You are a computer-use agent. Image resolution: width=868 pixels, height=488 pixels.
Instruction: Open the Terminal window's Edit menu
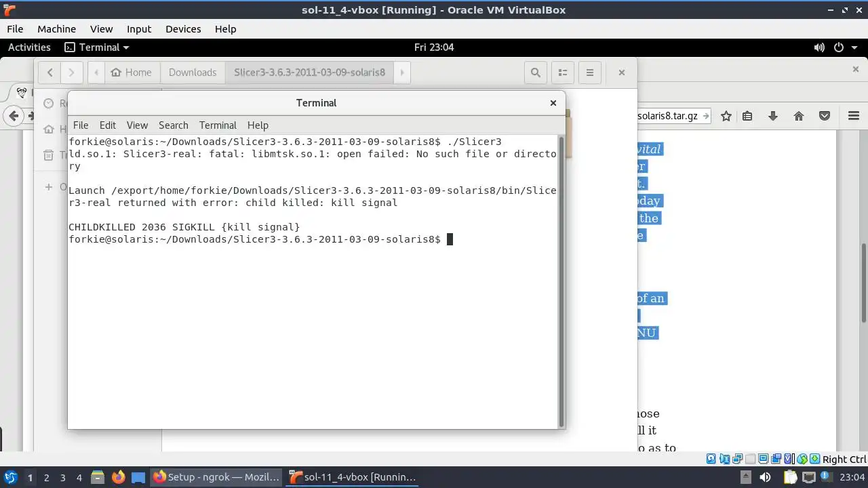click(x=108, y=125)
